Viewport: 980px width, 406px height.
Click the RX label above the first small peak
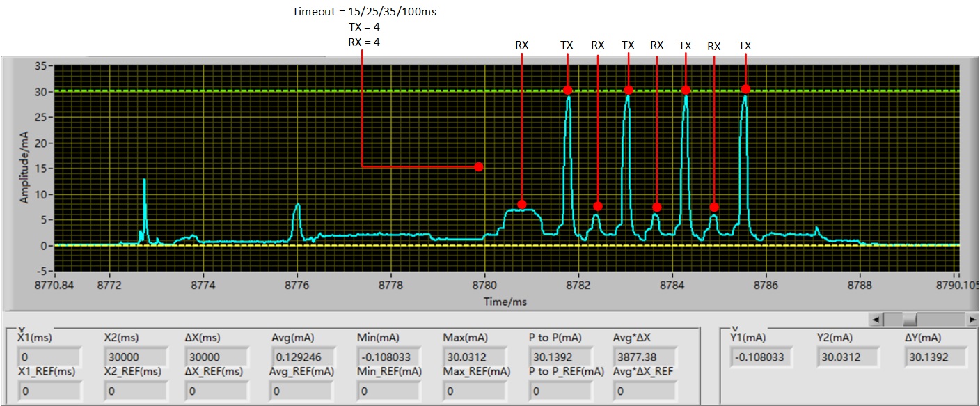521,45
